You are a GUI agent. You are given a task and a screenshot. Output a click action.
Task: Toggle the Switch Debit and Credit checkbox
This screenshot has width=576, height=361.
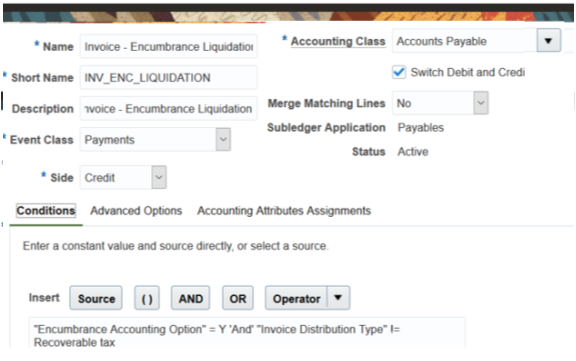[399, 72]
